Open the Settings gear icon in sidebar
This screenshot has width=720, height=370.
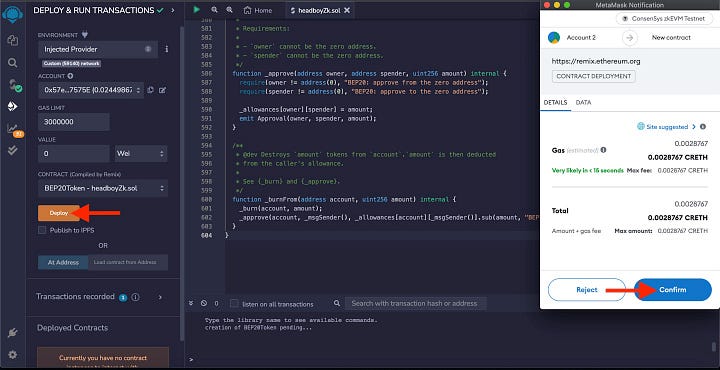tap(12, 354)
